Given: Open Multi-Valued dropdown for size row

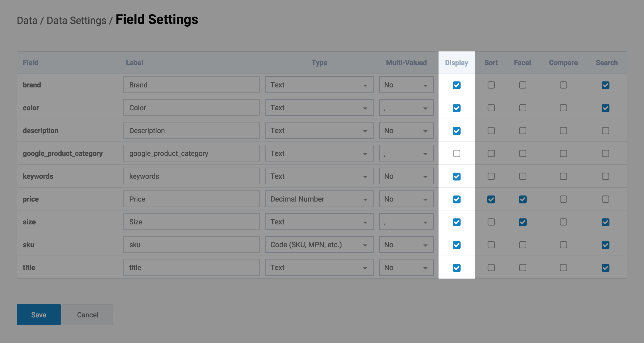Looking at the screenshot, I should (x=406, y=222).
